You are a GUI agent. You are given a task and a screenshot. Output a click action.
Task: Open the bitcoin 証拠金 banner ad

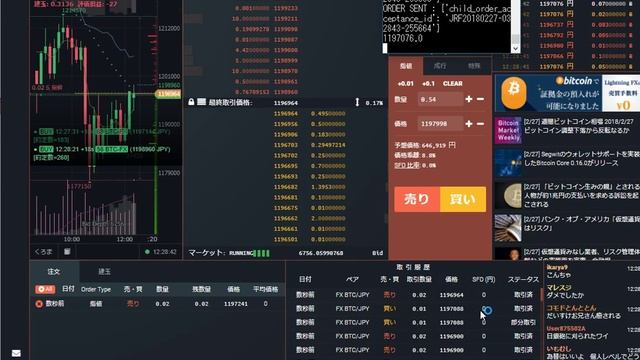[567, 93]
